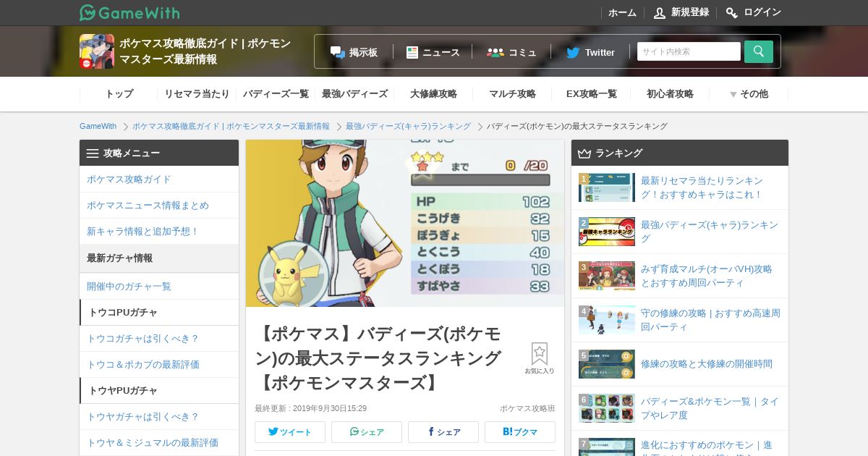Viewport: 868px width, 456px height.
Task: Open the バディーズ一覧 nav tab
Action: (x=276, y=94)
